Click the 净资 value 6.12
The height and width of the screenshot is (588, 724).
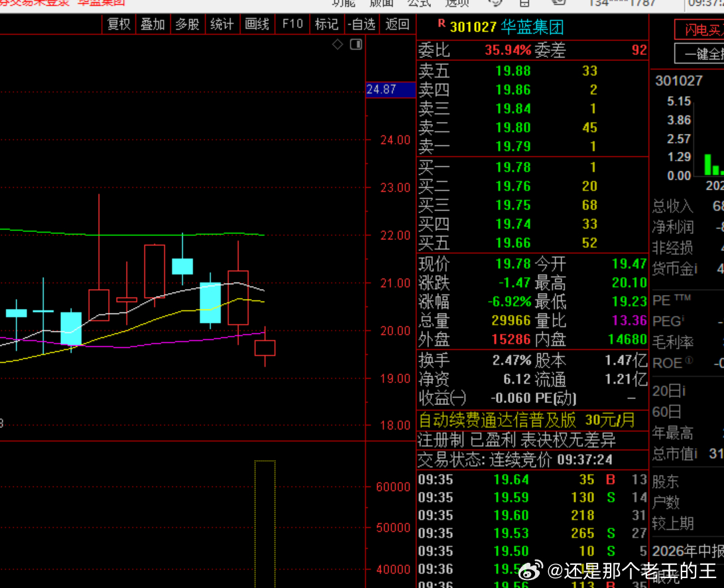tap(517, 379)
